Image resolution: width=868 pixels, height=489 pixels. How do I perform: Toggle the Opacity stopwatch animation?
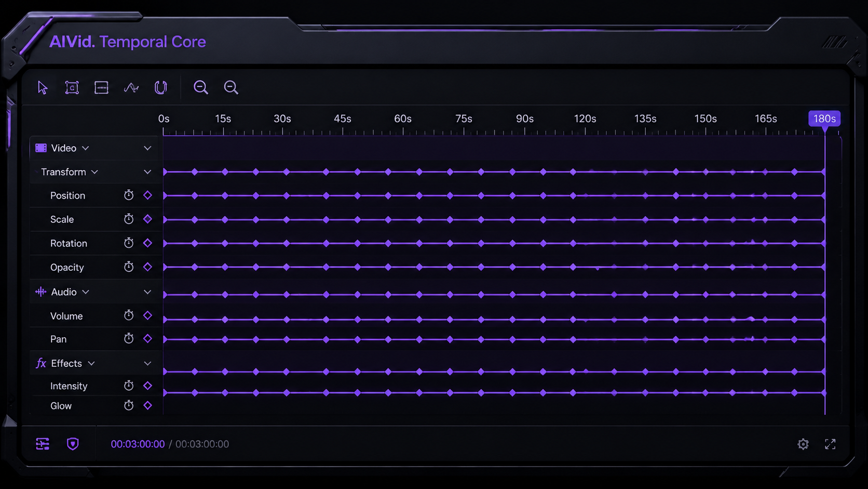click(x=129, y=267)
